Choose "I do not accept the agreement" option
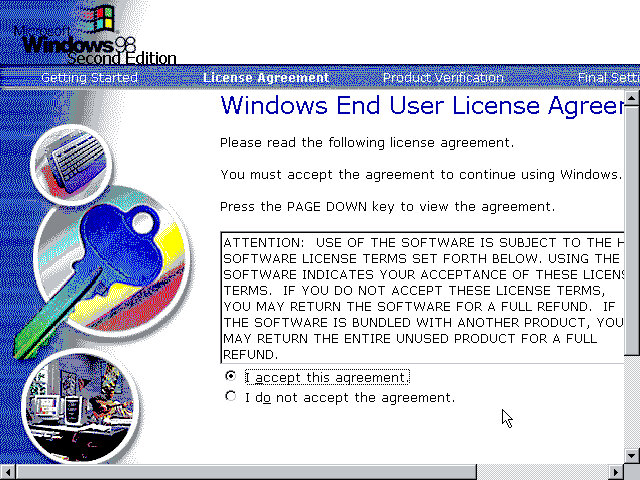 [231, 397]
